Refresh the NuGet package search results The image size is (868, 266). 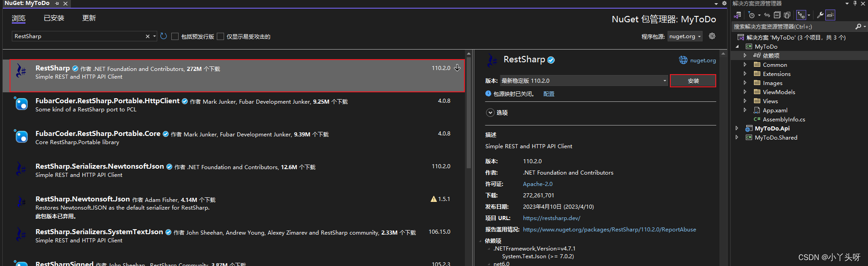coord(164,36)
